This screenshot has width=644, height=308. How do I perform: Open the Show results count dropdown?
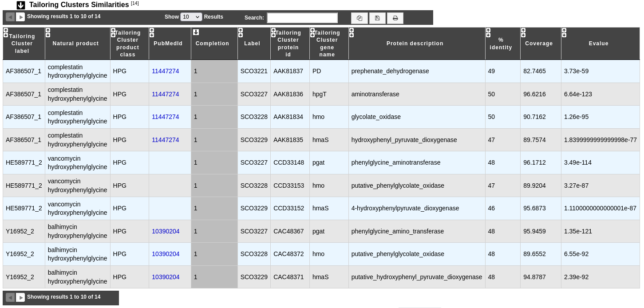tap(191, 17)
